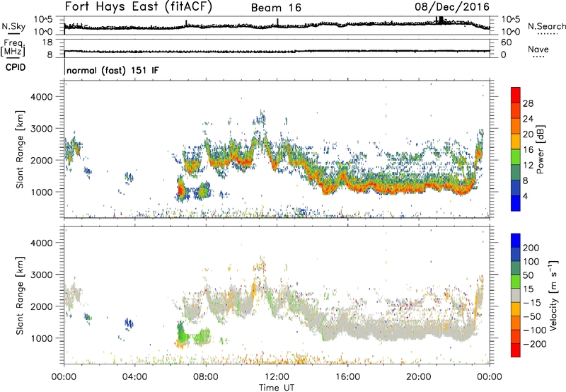Pick the light green 15–50 Velocity color segment
The image size is (566, 392).
516,282
